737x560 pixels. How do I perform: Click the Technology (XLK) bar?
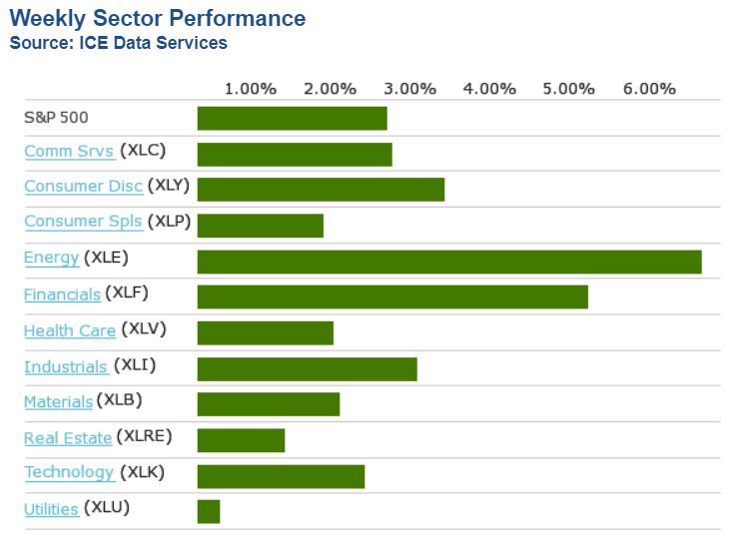pos(281,476)
